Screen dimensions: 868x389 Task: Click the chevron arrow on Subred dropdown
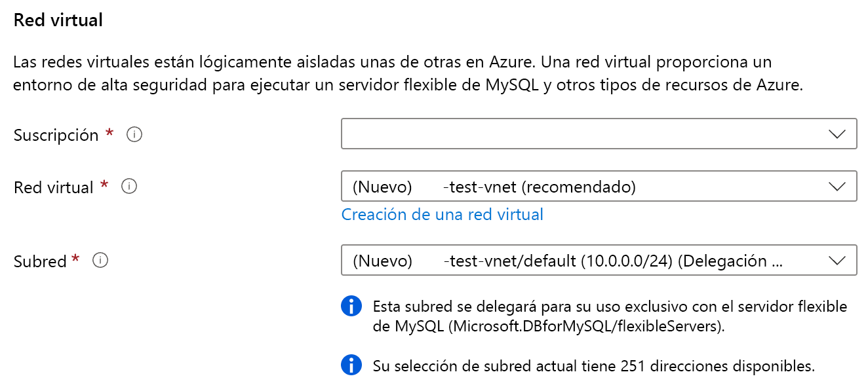click(837, 261)
